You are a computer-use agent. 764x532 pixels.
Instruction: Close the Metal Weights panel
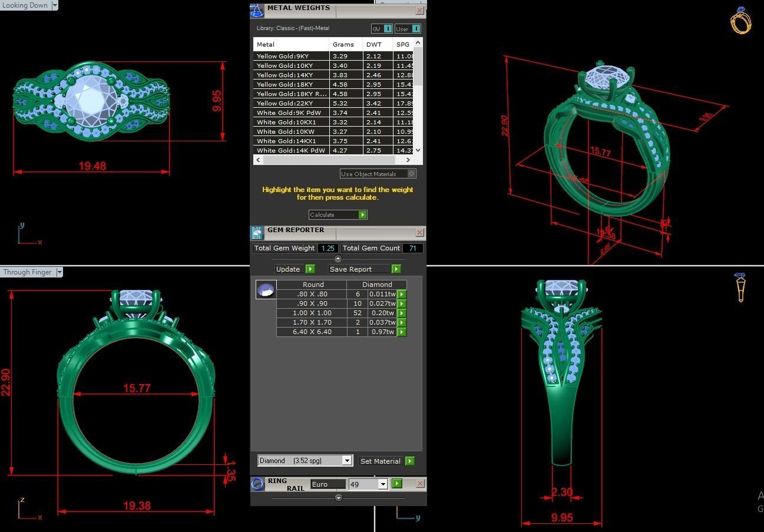point(419,10)
